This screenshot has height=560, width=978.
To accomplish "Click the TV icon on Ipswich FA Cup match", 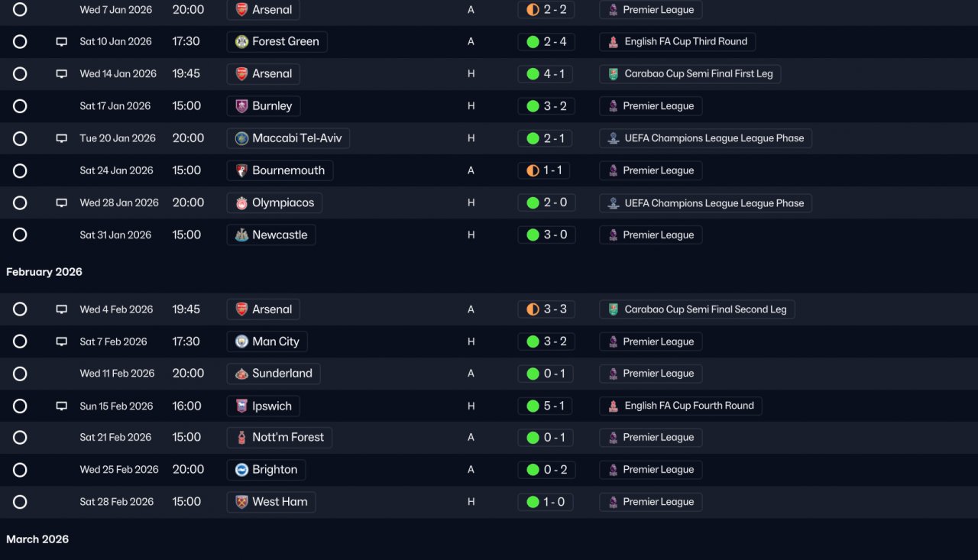I will (x=62, y=406).
